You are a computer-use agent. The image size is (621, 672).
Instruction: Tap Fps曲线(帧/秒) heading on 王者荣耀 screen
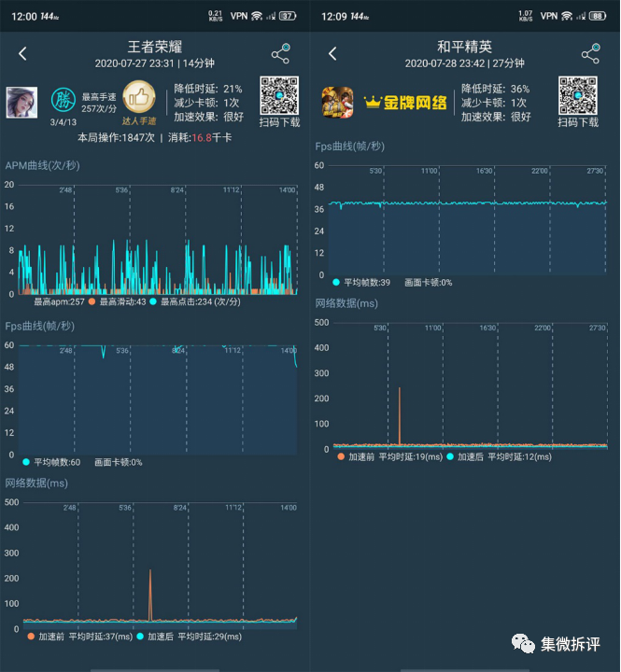click(x=40, y=326)
